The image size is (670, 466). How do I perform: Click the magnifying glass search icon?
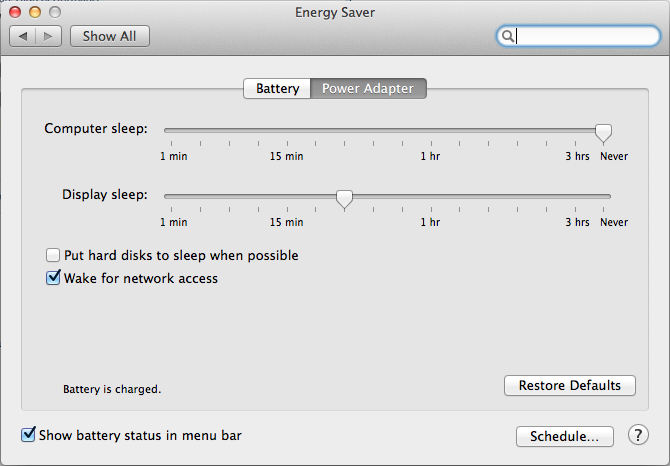pos(508,36)
